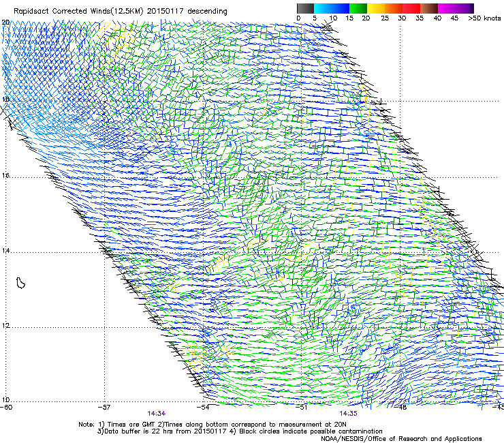504x443 pixels.
Task: Click the purple '14:35' time stamp
Action: (349, 414)
